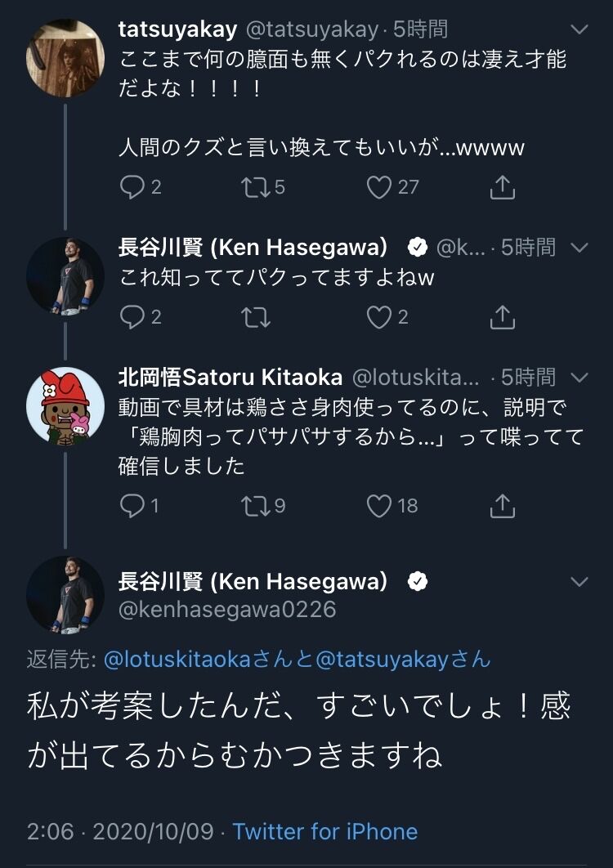Screen dimensions: 613x868
Task: Open options chevron on Satoru Kitaoka's tweet
Action: coord(579,378)
